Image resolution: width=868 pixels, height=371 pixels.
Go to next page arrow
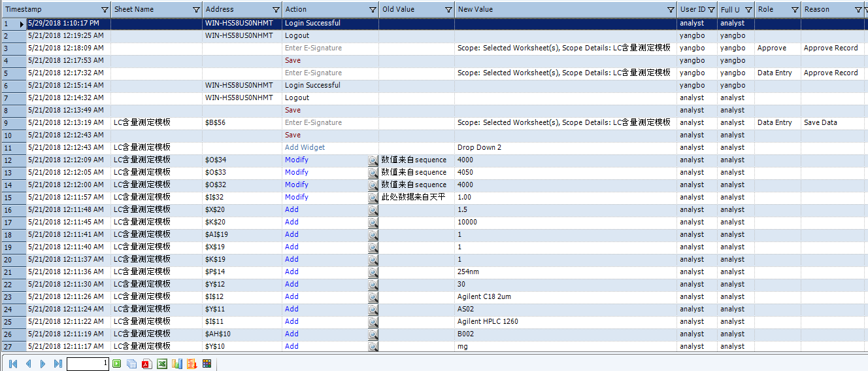pos(43,364)
